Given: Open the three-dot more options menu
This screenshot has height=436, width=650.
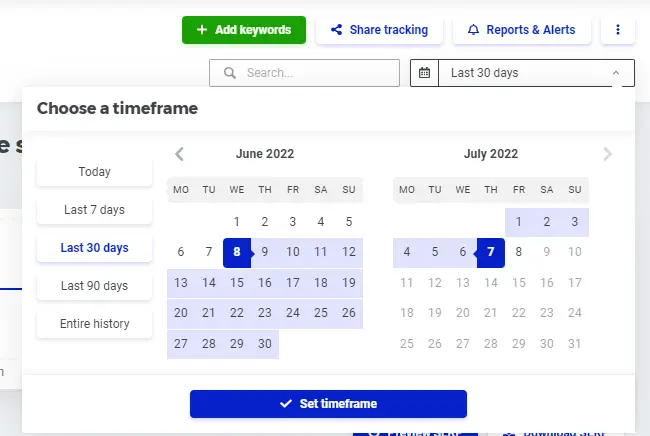Looking at the screenshot, I should (x=618, y=30).
